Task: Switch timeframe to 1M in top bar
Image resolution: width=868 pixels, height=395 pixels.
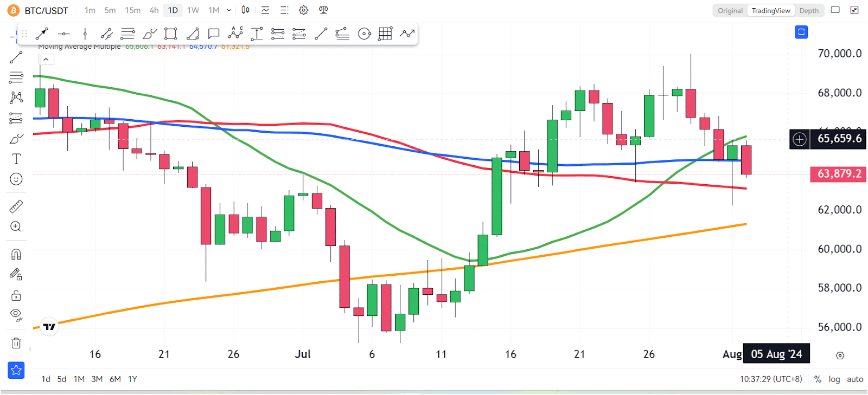Action: tap(214, 10)
